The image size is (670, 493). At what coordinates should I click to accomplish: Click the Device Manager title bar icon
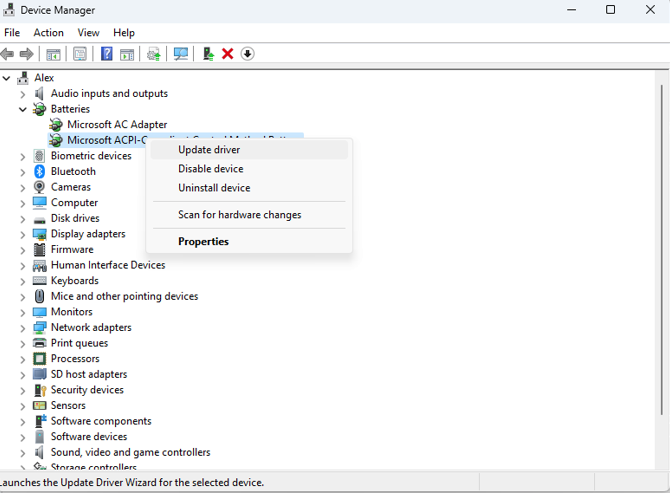(9, 9)
